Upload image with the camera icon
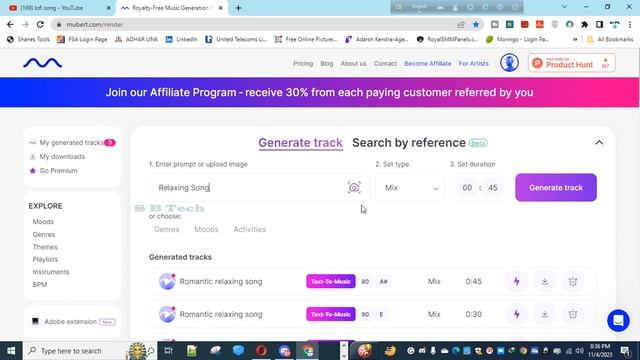This screenshot has width=640, height=360. pos(354,187)
